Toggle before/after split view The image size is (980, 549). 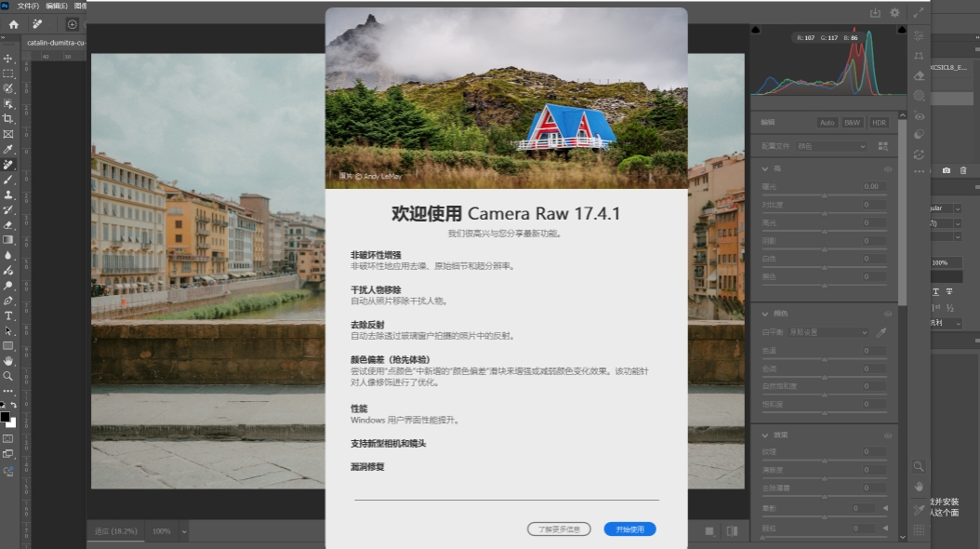pyautogui.click(x=733, y=531)
